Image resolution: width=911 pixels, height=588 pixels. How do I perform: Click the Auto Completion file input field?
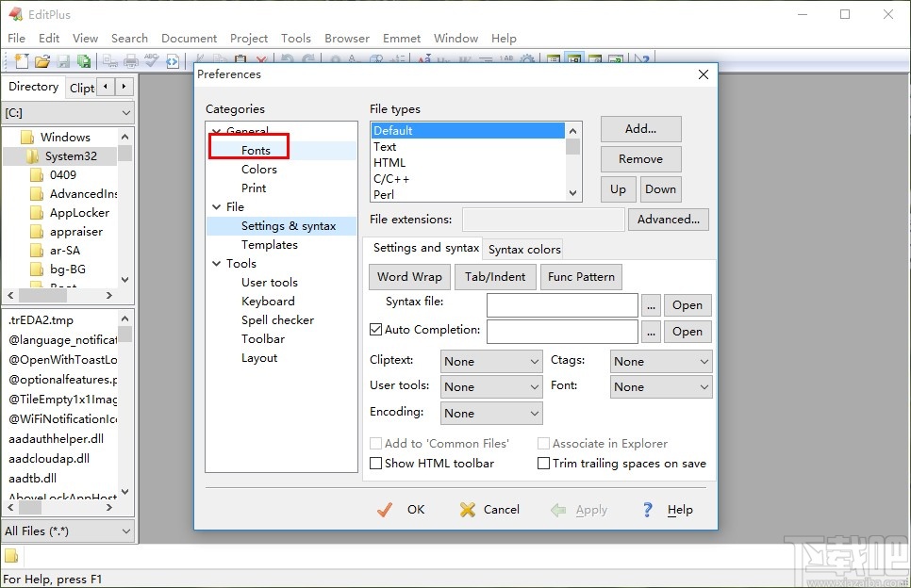pos(562,332)
